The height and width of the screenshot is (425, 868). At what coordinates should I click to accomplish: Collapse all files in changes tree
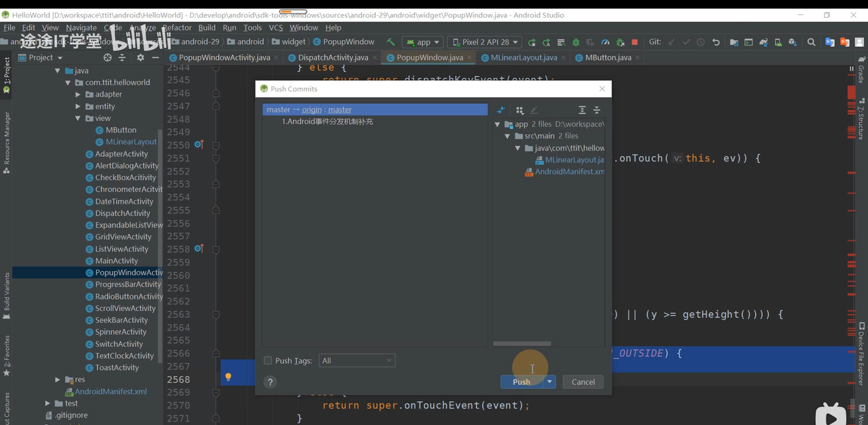click(597, 110)
